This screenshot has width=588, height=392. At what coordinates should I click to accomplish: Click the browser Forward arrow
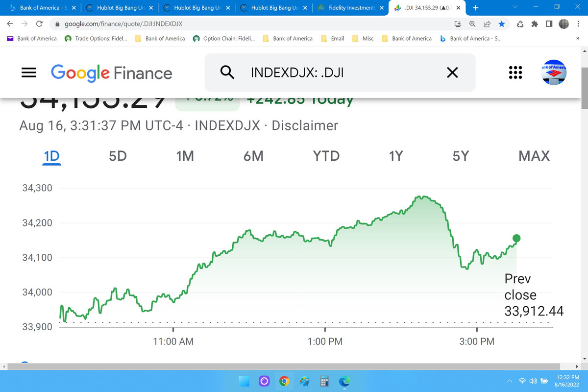[24, 24]
